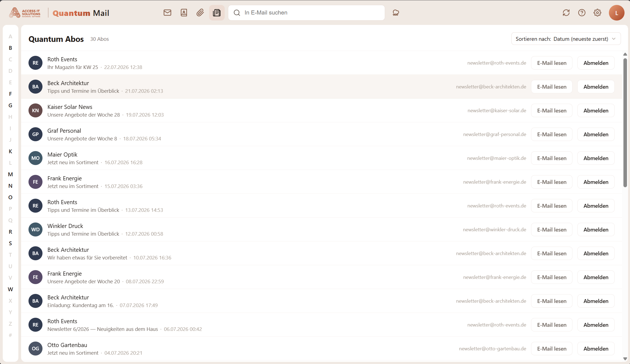Click FE avatar of Angebote der Woche 20

click(x=35, y=277)
